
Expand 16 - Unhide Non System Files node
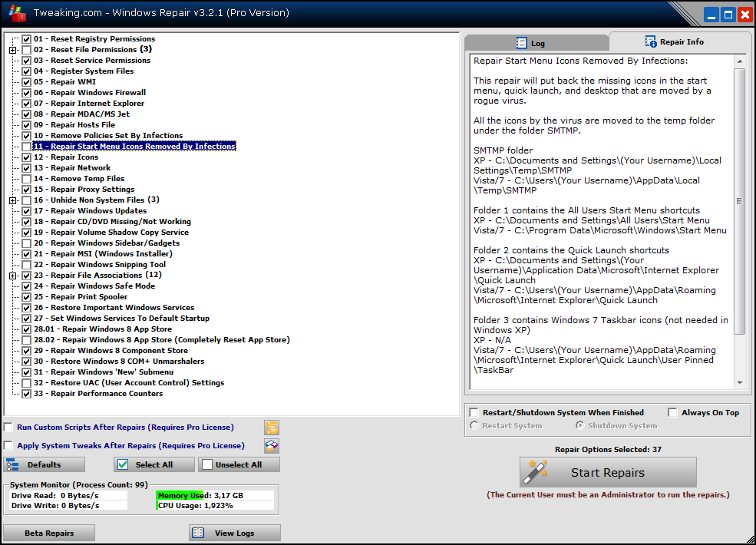[13, 200]
